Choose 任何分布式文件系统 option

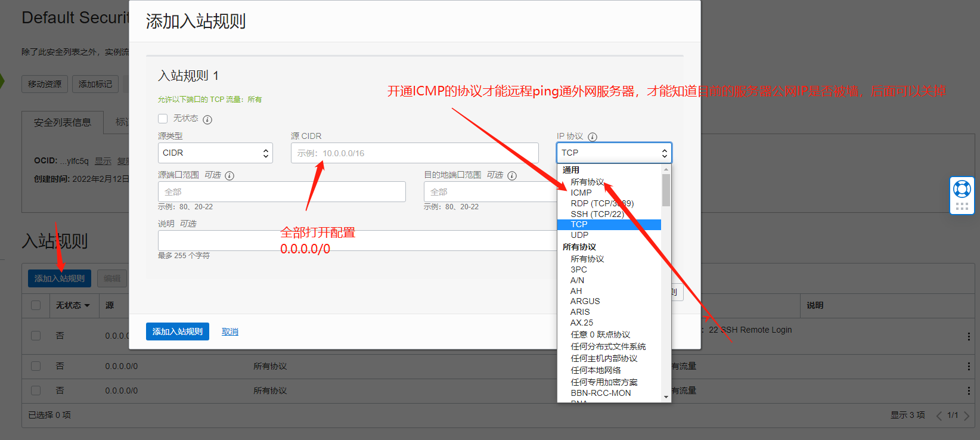(x=609, y=346)
